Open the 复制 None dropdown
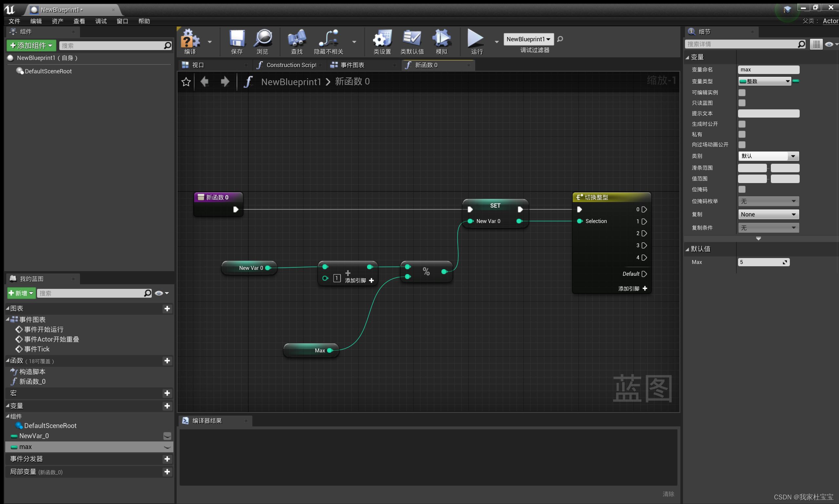This screenshot has width=839, height=504. [x=768, y=214]
